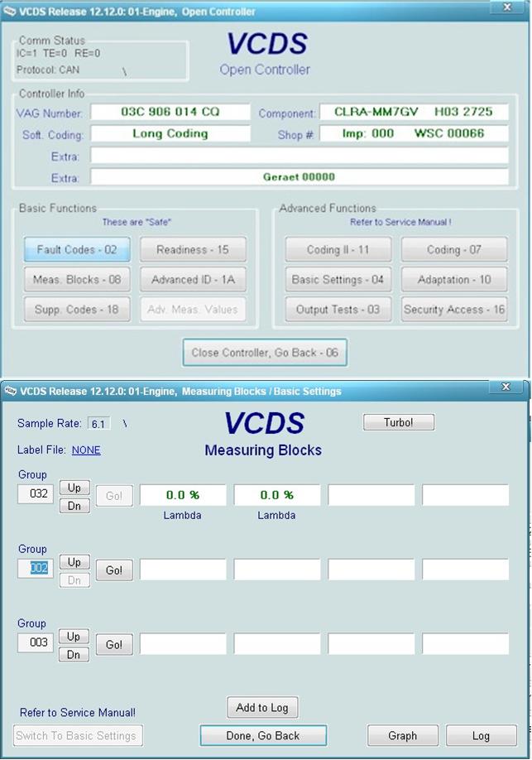This screenshot has height=760, width=532.
Task: Open Adaptation - 10
Action: pyautogui.click(x=454, y=280)
